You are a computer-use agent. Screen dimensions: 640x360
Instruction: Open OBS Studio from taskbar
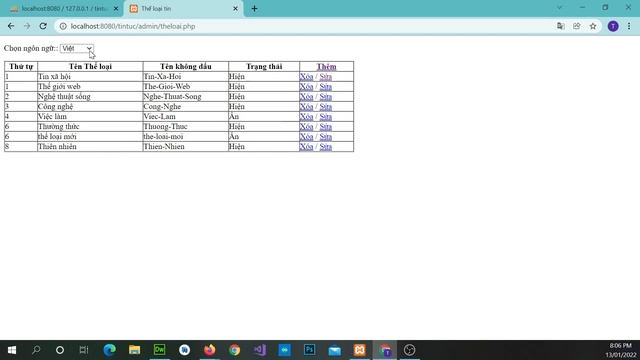pyautogui.click(x=409, y=350)
